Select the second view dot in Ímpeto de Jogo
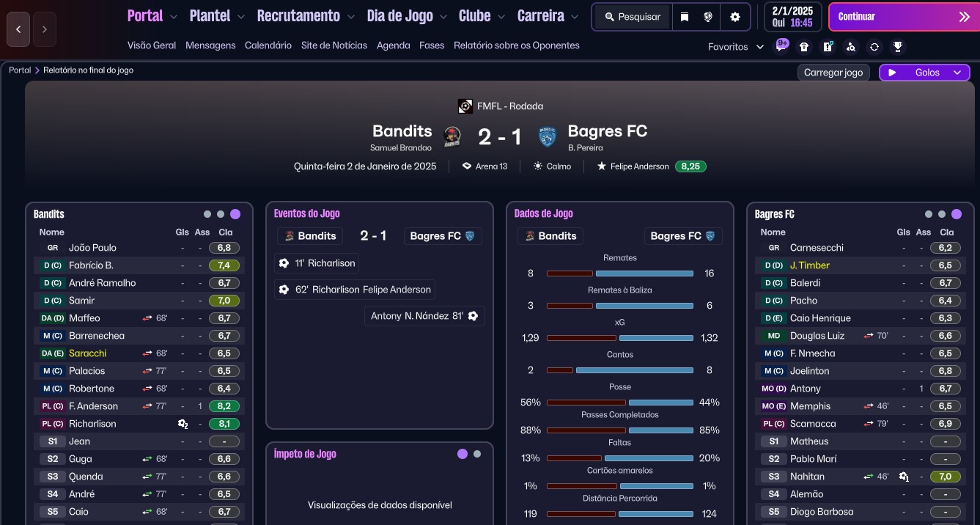980x525 pixels. 477,454
